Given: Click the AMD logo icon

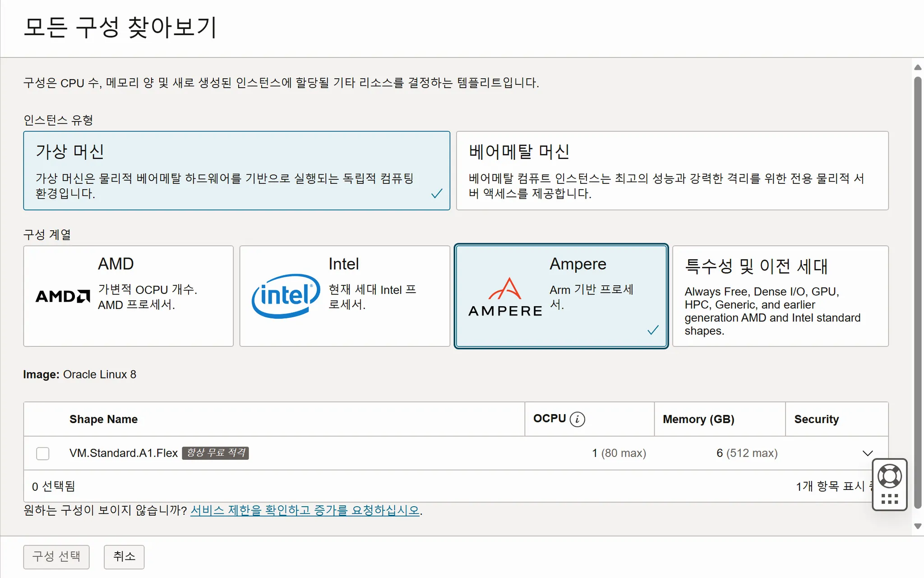Looking at the screenshot, I should pyautogui.click(x=63, y=296).
